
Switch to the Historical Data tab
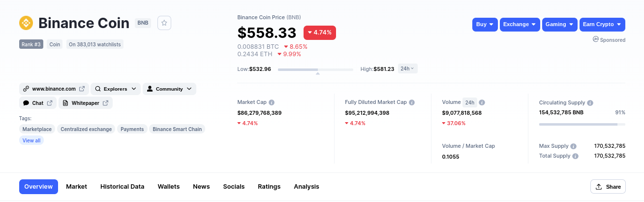(x=123, y=187)
